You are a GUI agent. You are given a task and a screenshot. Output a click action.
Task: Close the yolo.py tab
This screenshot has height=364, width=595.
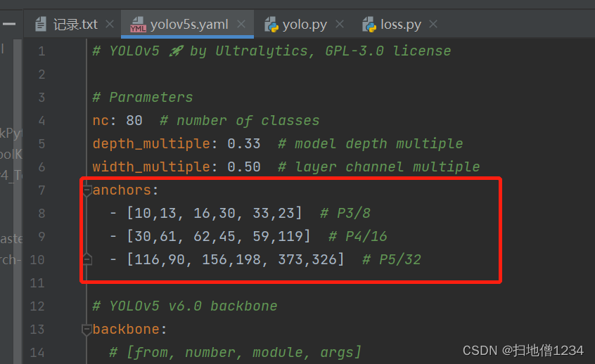tap(340, 25)
